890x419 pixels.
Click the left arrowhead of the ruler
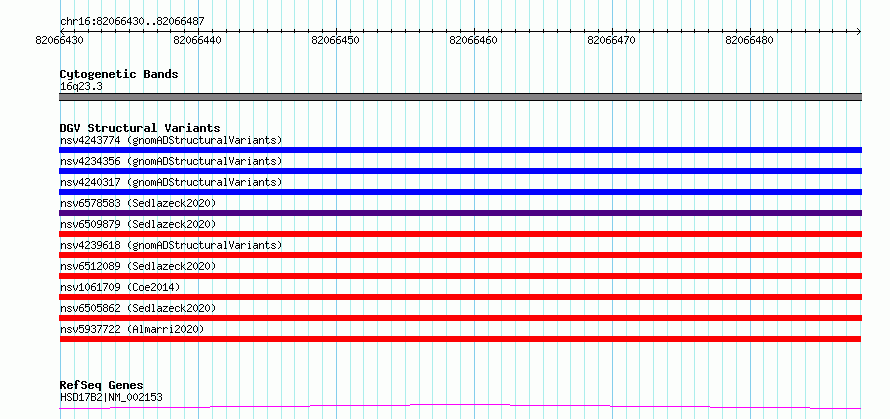(62, 31)
